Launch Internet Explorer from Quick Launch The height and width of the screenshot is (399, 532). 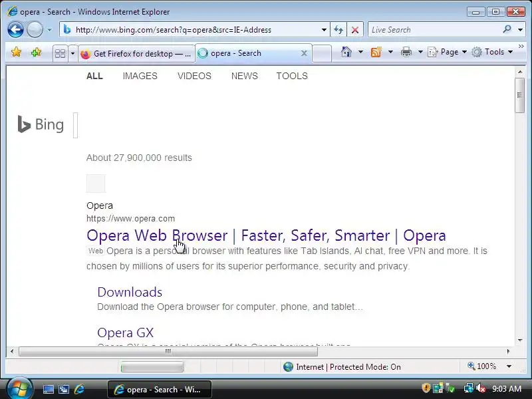[x=79, y=389]
